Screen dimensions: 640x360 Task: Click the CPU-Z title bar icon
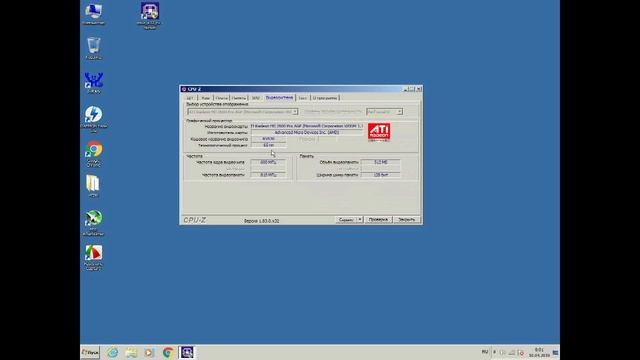[x=184, y=89]
